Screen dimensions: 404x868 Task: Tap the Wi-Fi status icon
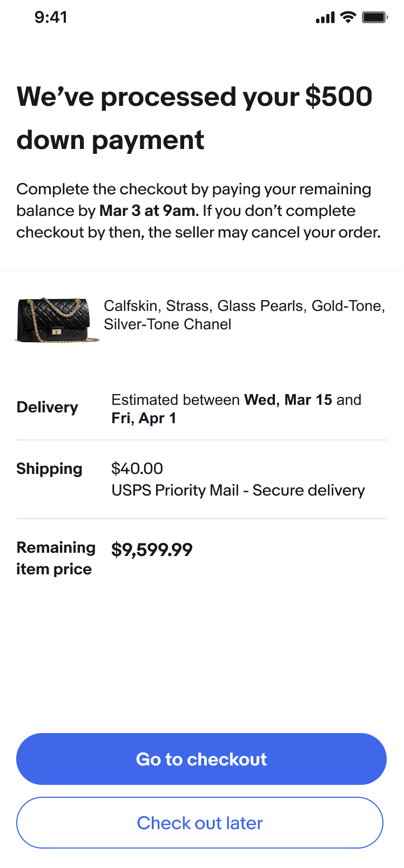pos(349,17)
